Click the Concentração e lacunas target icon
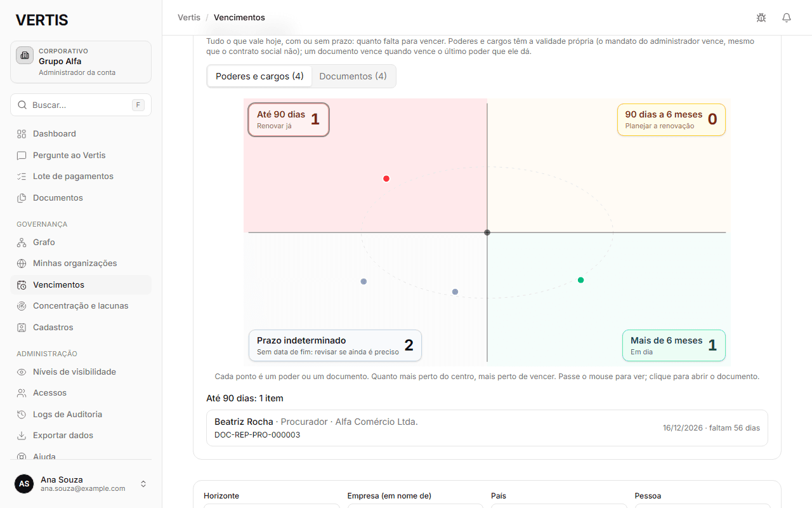812x508 pixels. coord(22,306)
